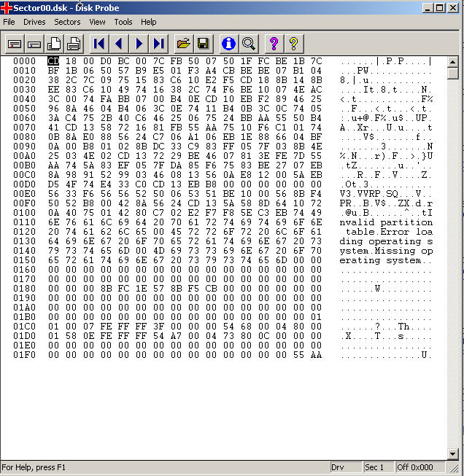Click the 'Off 0x000' status bar field

click(x=419, y=467)
